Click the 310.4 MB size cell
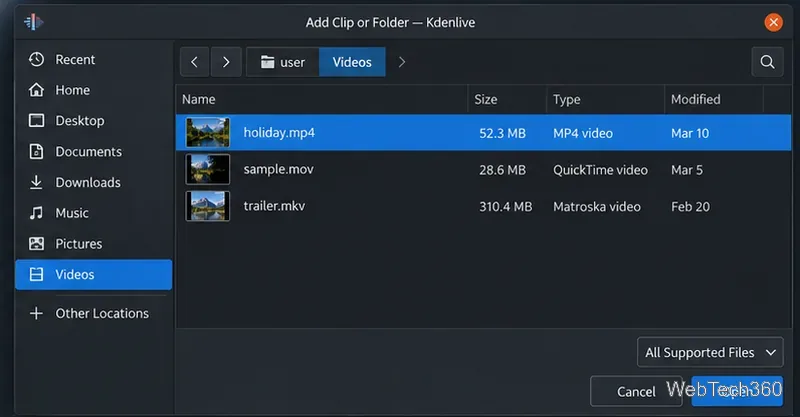800x417 pixels. point(506,207)
